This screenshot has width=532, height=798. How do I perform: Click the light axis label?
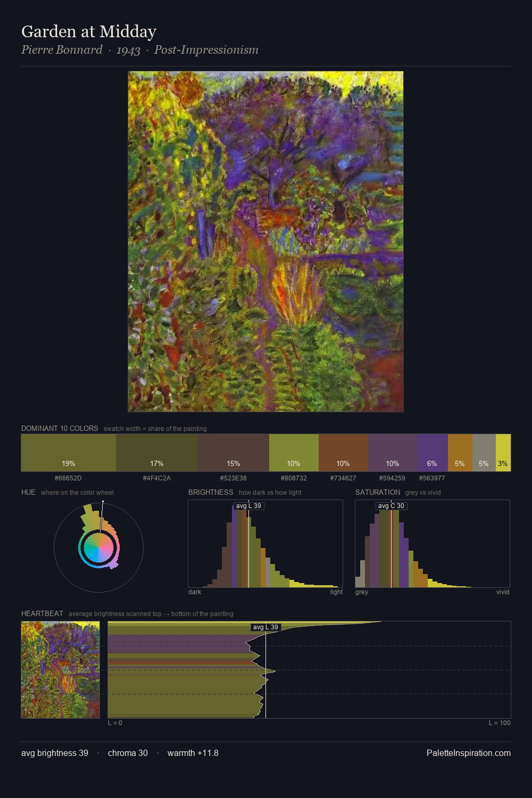point(337,592)
